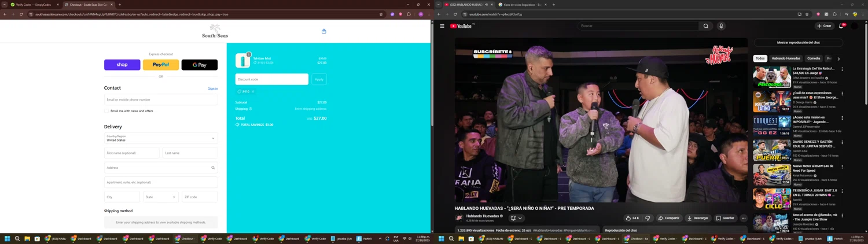
Task: Click the Guardar save button
Action: click(725, 218)
